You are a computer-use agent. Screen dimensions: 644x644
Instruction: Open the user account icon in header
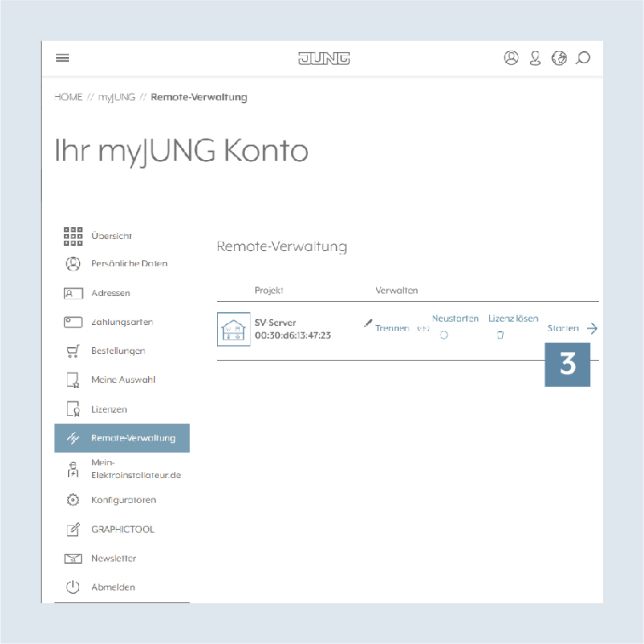[511, 58]
